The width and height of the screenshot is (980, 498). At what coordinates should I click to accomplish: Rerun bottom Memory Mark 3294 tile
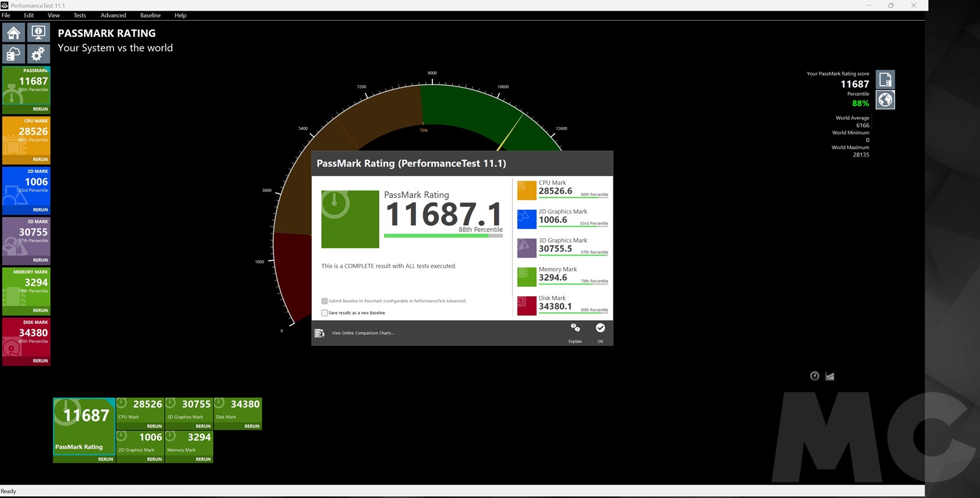203,459
